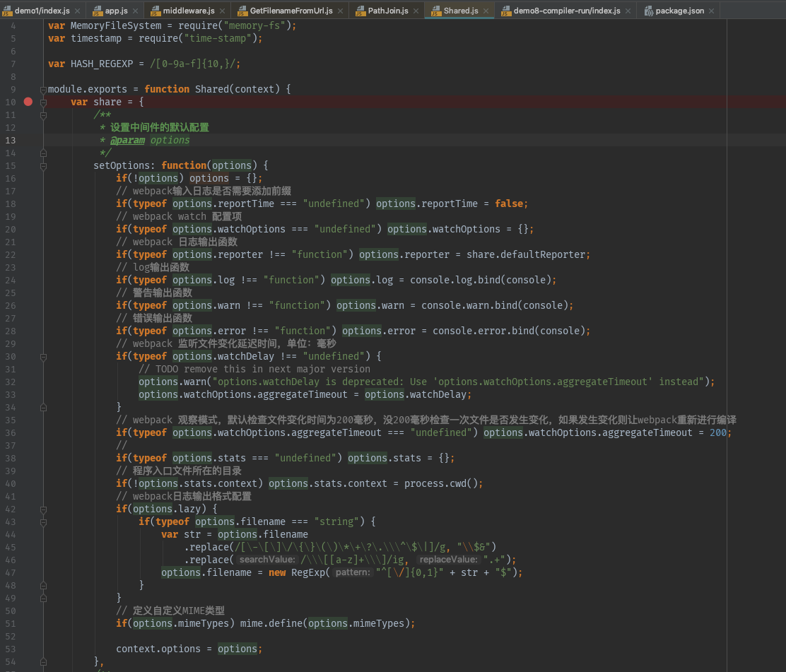
Task: Click the pattern: inlay hint
Action: [x=353, y=572]
